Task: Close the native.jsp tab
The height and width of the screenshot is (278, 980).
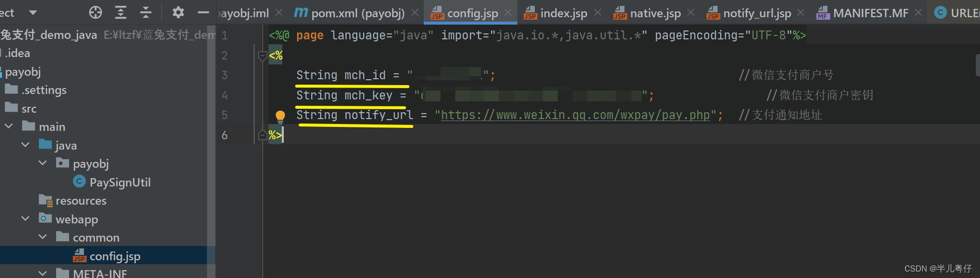Action: point(691,12)
